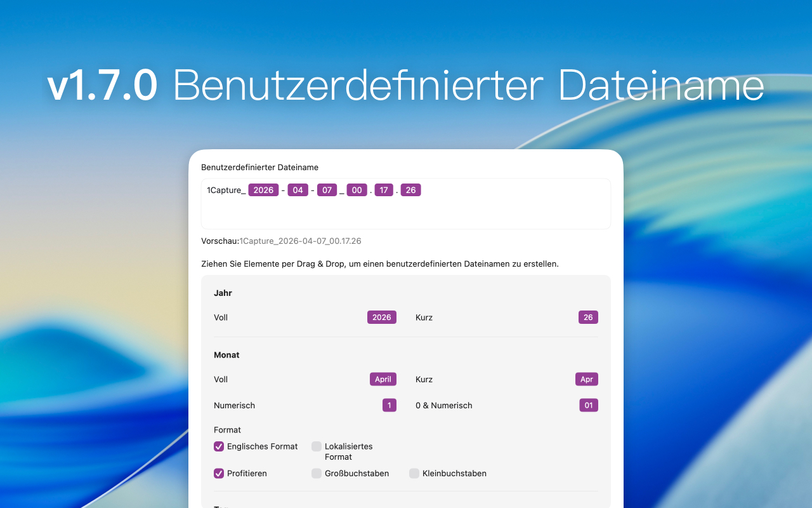Screen dimensions: 812x508
Task: Click the Jahr section heading
Action: (223, 293)
